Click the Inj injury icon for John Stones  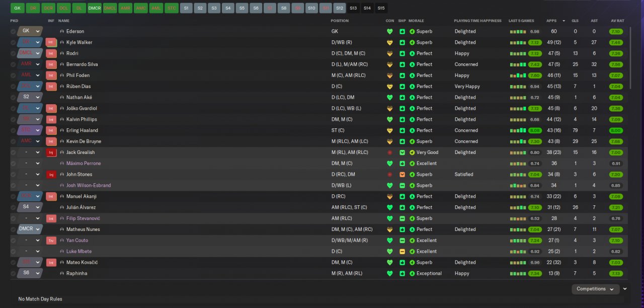[x=51, y=175]
